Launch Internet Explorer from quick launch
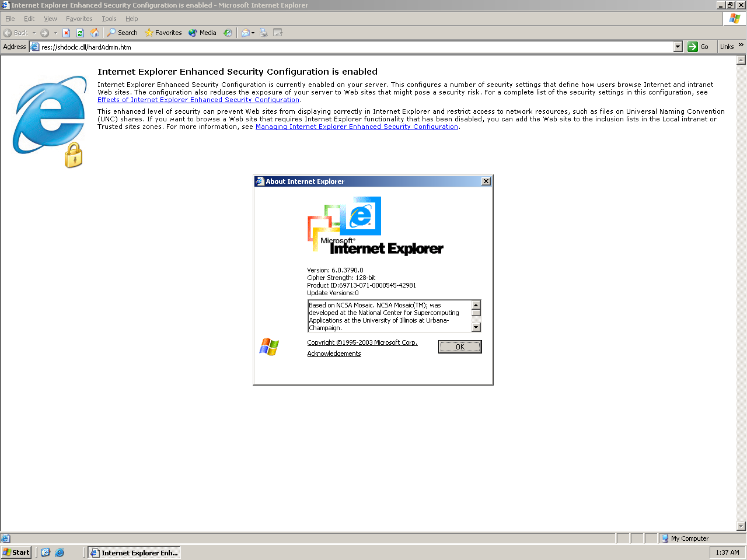This screenshot has height=560, width=747. (60, 552)
